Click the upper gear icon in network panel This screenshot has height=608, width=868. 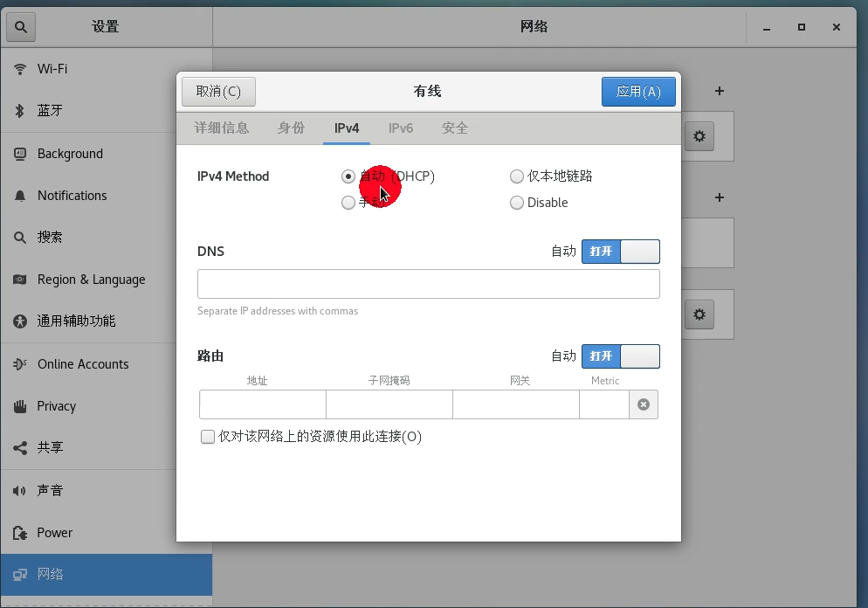pyautogui.click(x=699, y=136)
